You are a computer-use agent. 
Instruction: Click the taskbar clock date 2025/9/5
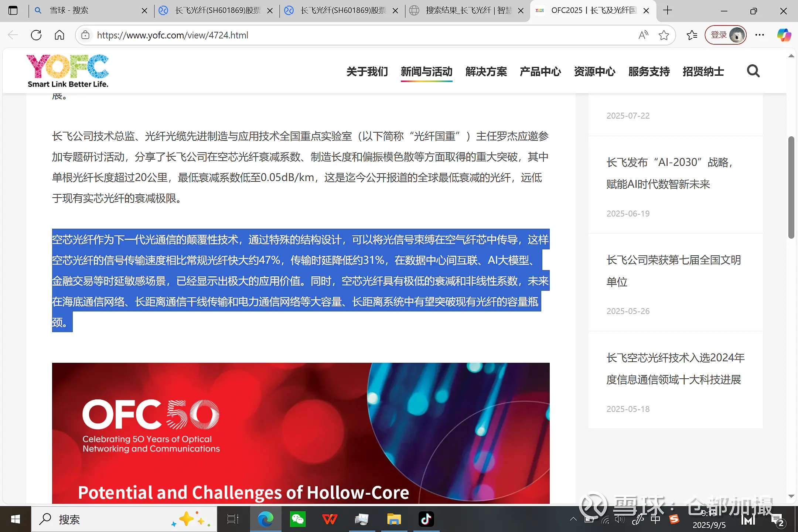[709, 525]
